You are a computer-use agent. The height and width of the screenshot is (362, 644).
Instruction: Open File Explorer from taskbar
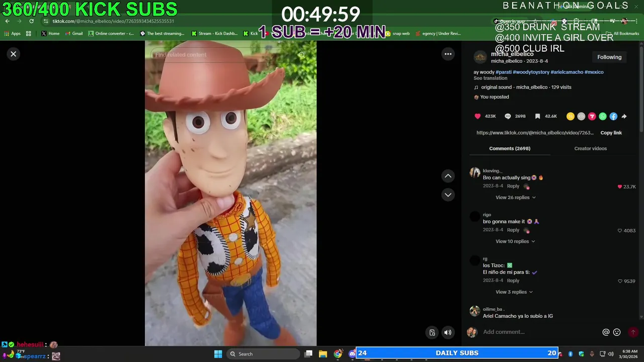[x=323, y=354]
